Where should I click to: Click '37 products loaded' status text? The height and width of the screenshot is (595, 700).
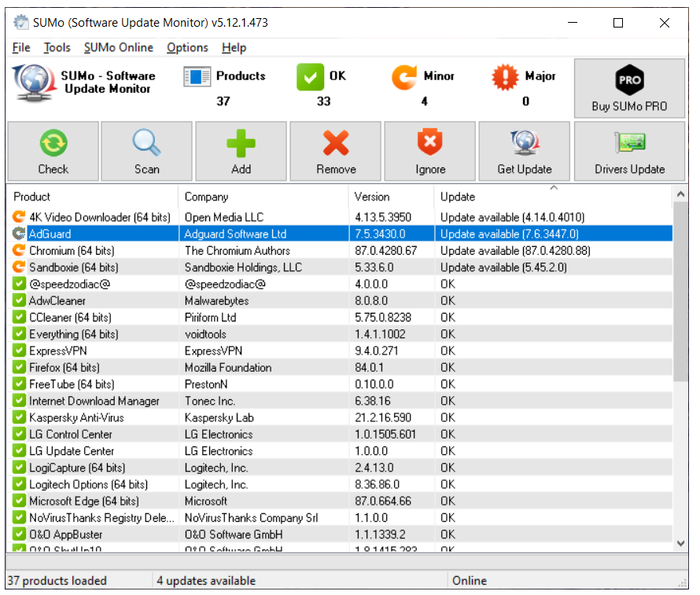pos(57,580)
